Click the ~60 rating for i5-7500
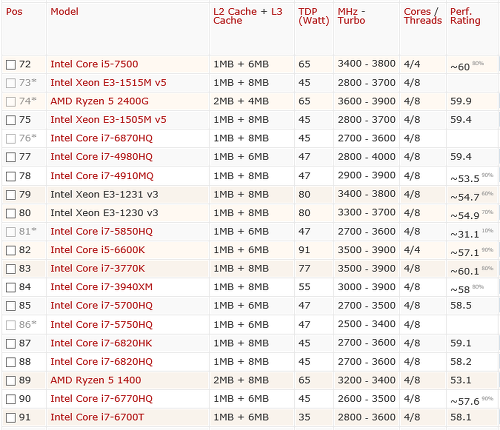500x430 pixels. coord(460,67)
